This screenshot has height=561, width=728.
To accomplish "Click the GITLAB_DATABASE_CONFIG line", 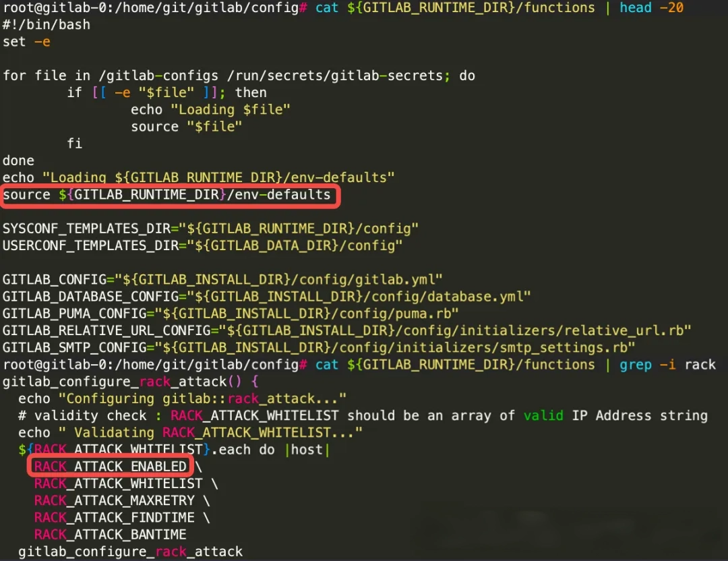I will coord(266,296).
